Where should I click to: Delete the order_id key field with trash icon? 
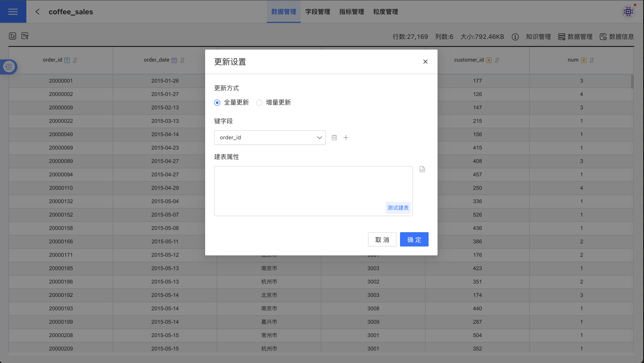pyautogui.click(x=334, y=137)
